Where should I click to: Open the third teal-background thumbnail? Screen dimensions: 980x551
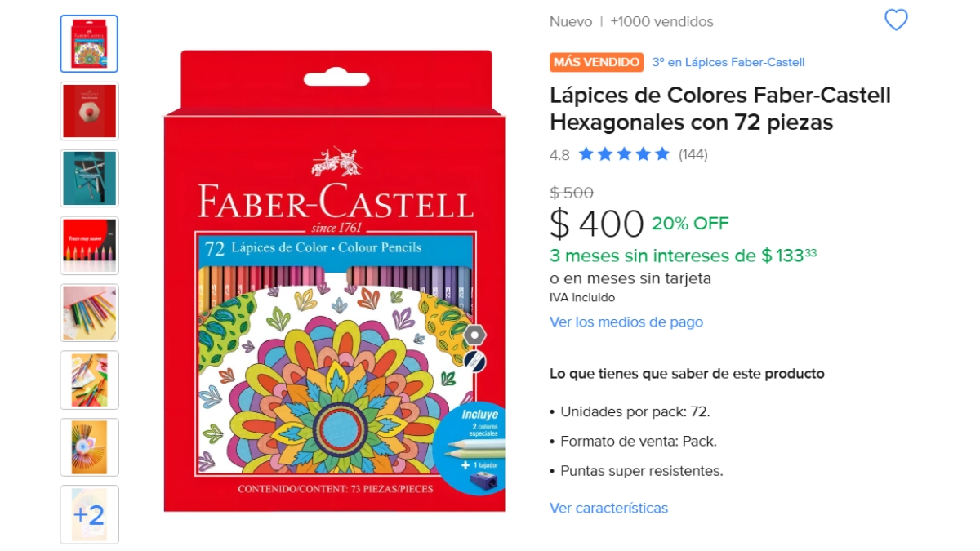(x=89, y=178)
